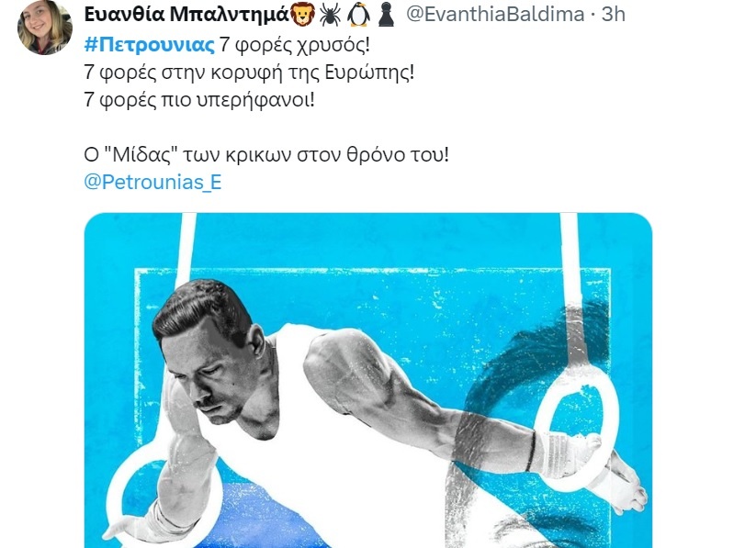Viewport: 756px width, 548px height.
Task: Click the lion emoji in display name
Action: point(302,15)
